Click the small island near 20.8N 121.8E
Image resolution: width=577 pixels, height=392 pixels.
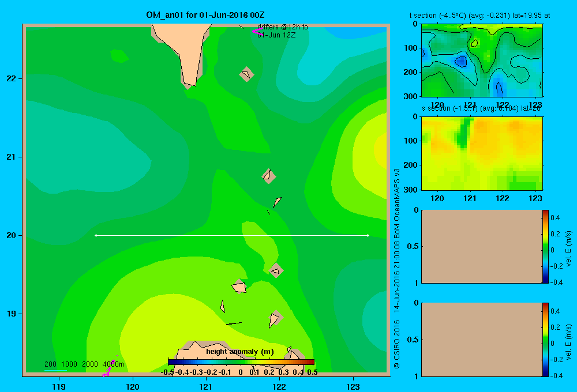point(269,176)
